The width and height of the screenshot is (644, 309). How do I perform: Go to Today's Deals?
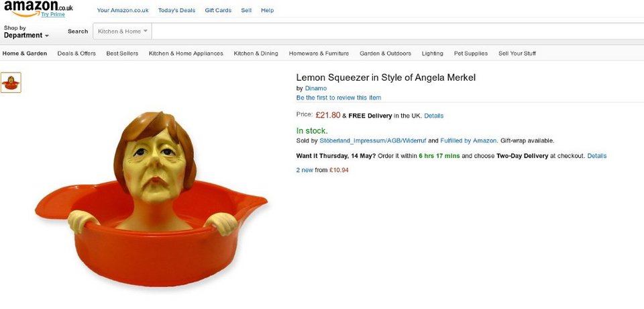tap(176, 11)
